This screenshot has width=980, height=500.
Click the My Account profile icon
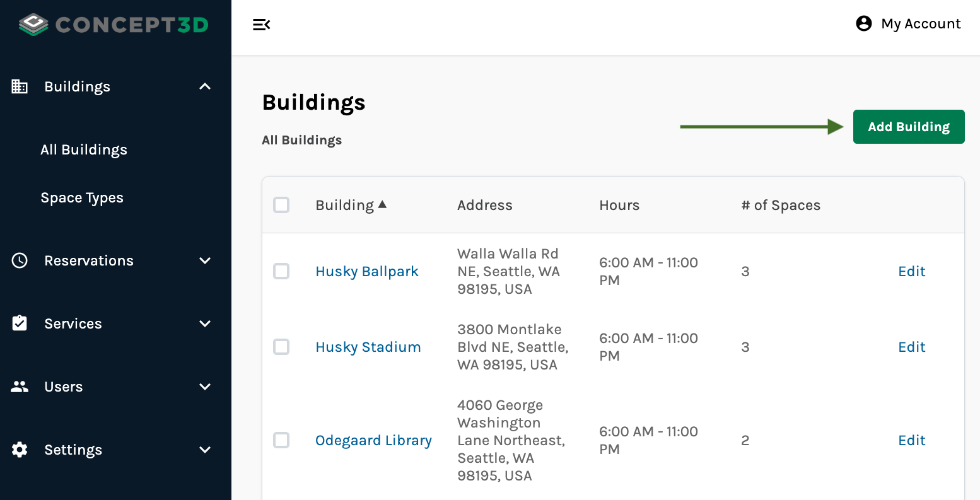[x=863, y=24]
